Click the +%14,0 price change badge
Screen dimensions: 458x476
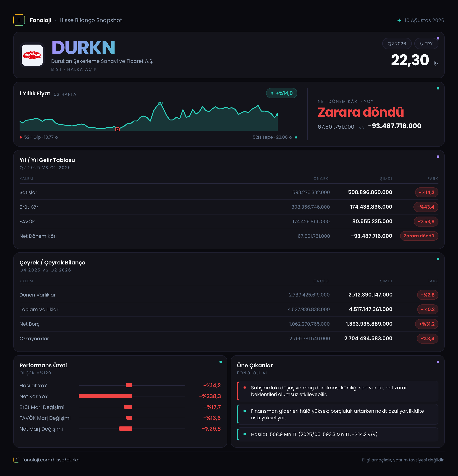[282, 93]
